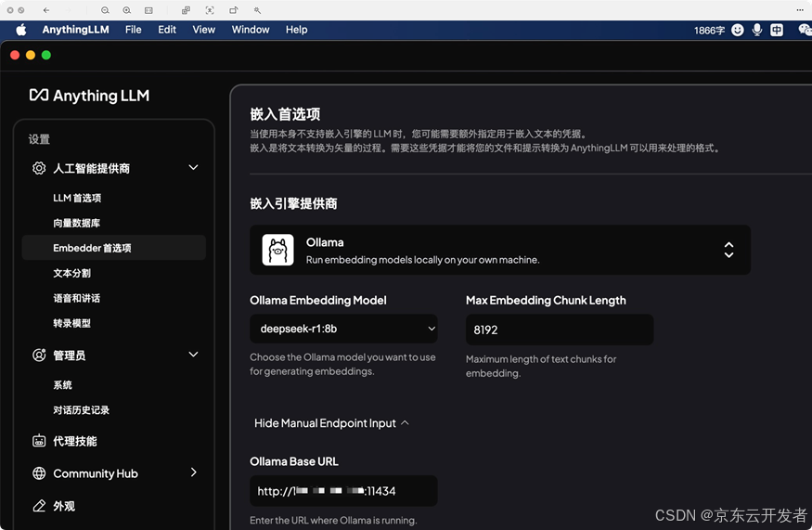This screenshot has width=812, height=530.
Task: Click the green fullscreen window button
Action: [46, 55]
